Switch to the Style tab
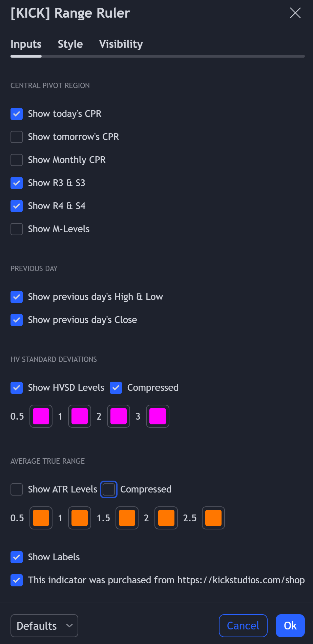Screen dimensions: 313x644 [70, 44]
